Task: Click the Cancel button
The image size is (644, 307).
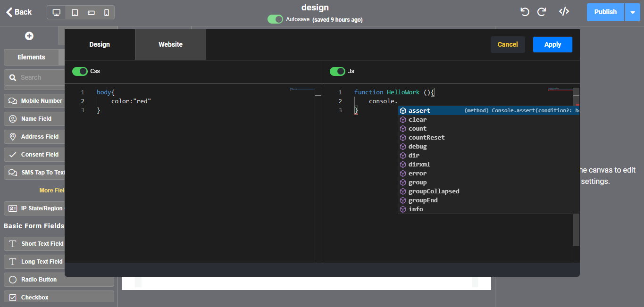Action: click(508, 44)
